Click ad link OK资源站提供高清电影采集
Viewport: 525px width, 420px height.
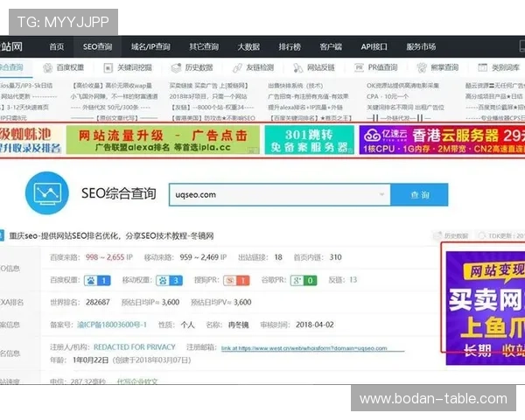coord(402,86)
